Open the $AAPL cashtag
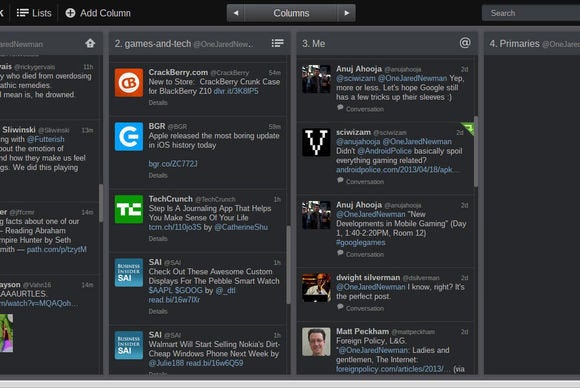 (160, 290)
